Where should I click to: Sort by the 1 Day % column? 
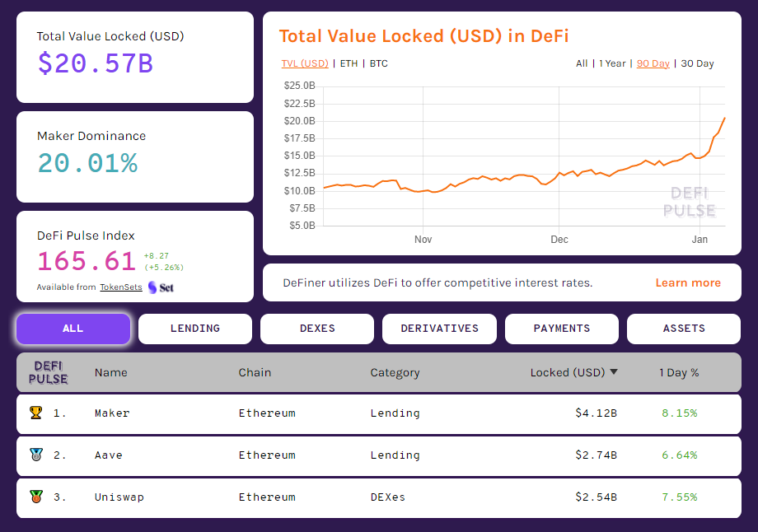679,372
